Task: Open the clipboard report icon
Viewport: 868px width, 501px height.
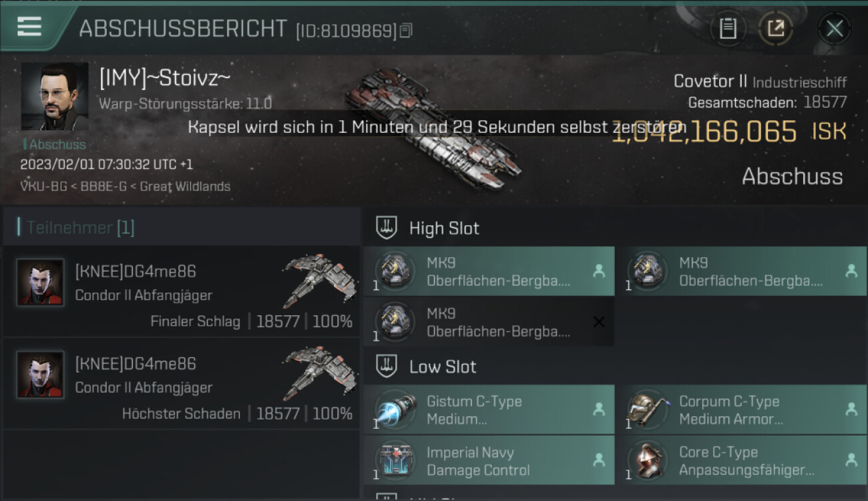Action: click(728, 28)
